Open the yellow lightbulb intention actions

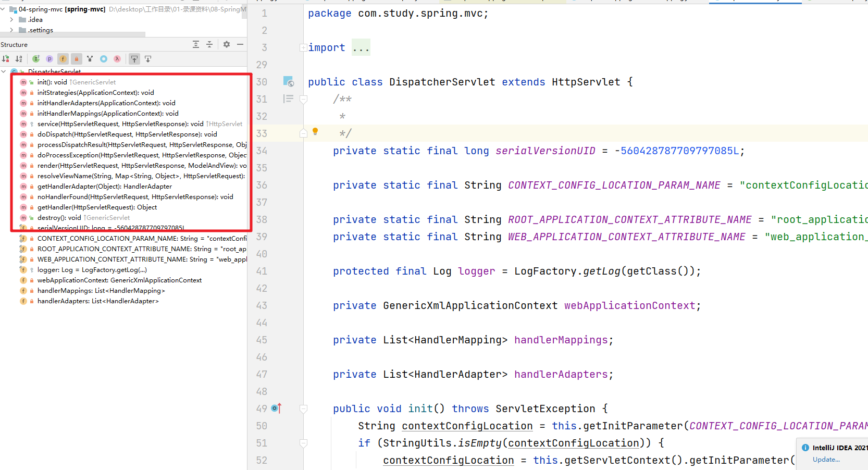click(x=315, y=131)
